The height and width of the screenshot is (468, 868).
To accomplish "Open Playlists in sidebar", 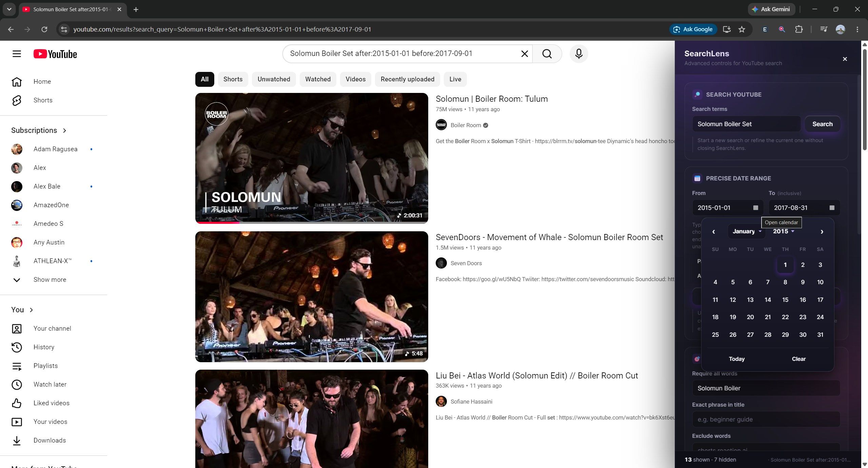I will click(x=54, y=366).
